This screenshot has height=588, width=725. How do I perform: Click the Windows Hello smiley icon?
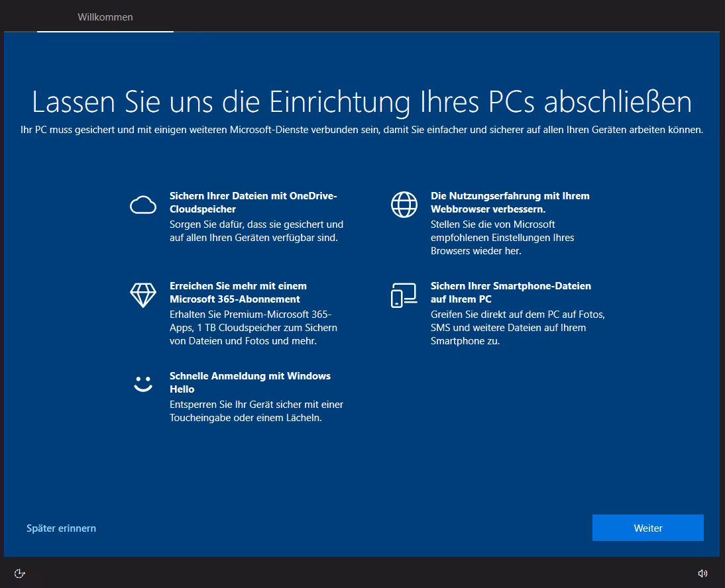(143, 384)
